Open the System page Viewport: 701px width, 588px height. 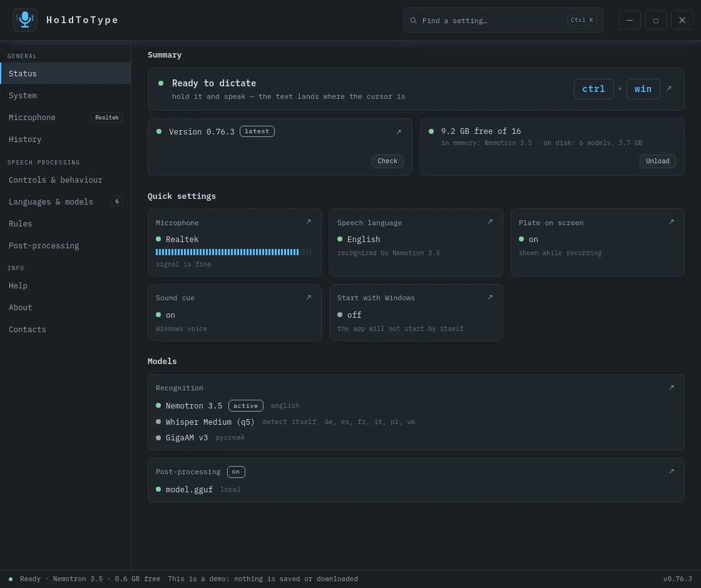click(65, 95)
